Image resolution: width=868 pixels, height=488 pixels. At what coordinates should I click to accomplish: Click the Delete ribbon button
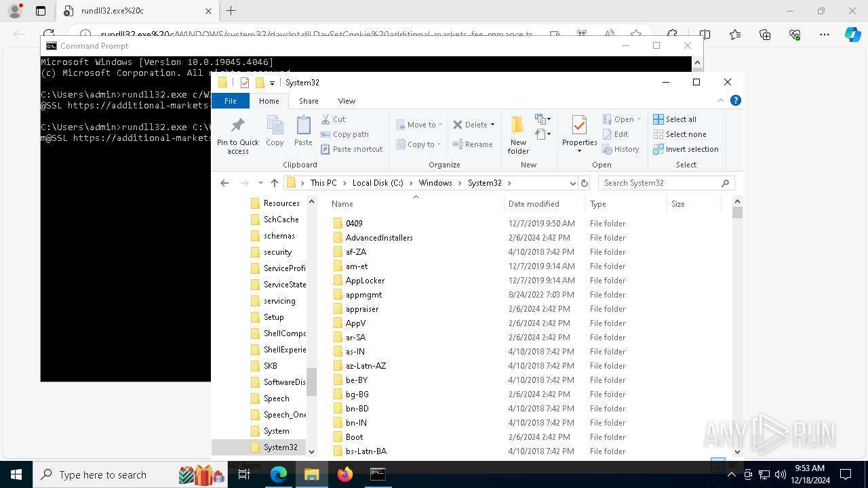(474, 125)
